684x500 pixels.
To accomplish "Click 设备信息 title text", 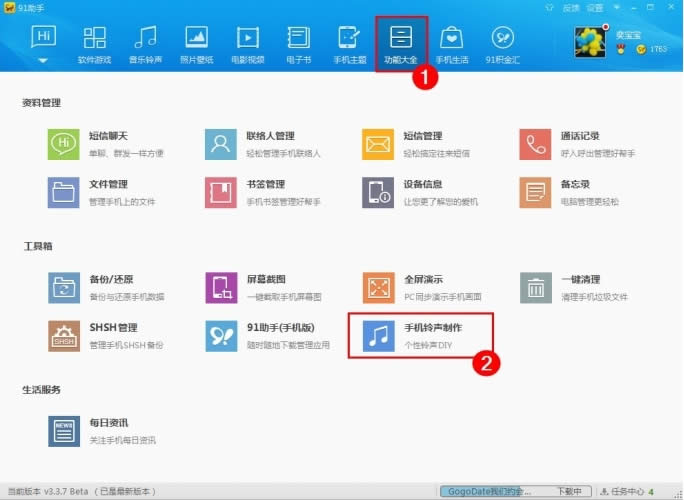I will pos(423,185).
